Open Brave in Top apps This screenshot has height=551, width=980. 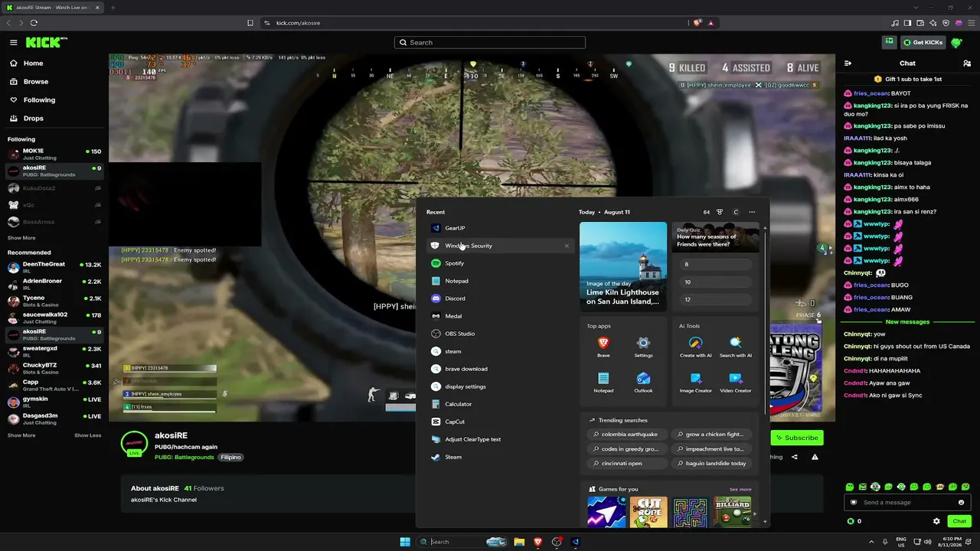pos(603,347)
